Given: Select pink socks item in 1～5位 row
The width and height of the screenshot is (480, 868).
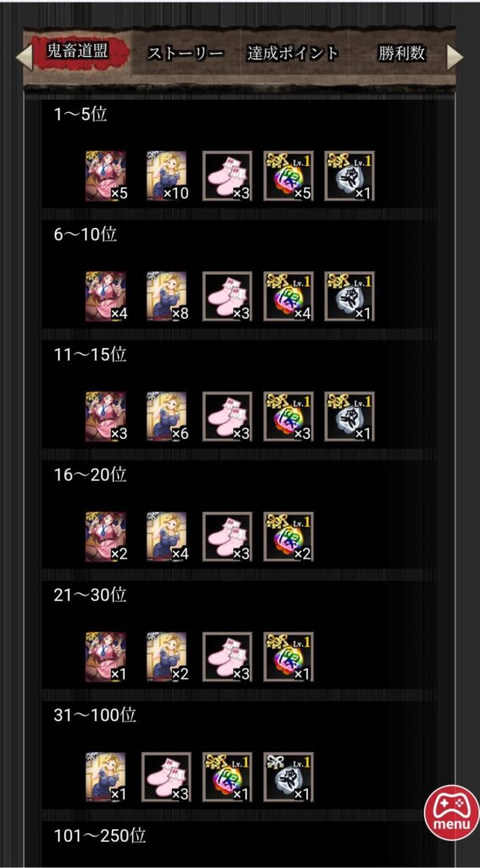Looking at the screenshot, I should [x=227, y=175].
